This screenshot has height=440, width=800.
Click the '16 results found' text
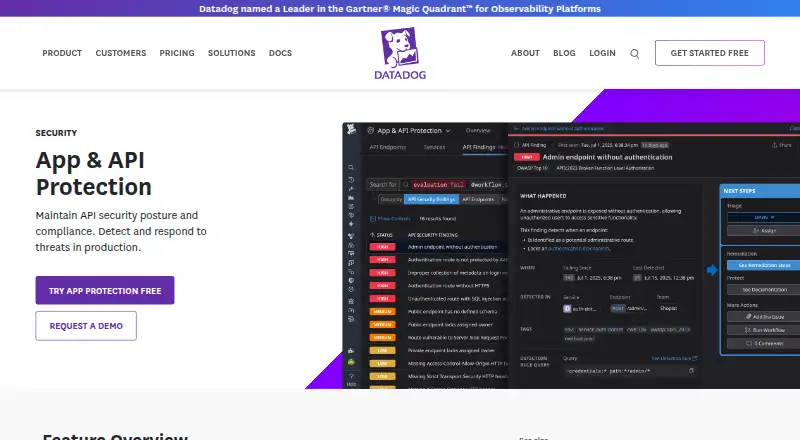click(x=438, y=218)
